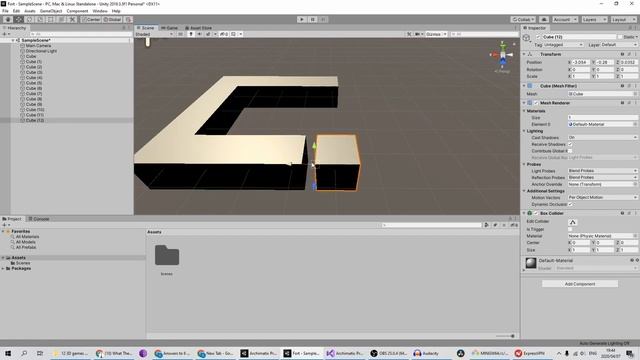This screenshot has width=640, height=360.
Task: Toggle 2D view in the Scene toolbar
Action: click(180, 34)
